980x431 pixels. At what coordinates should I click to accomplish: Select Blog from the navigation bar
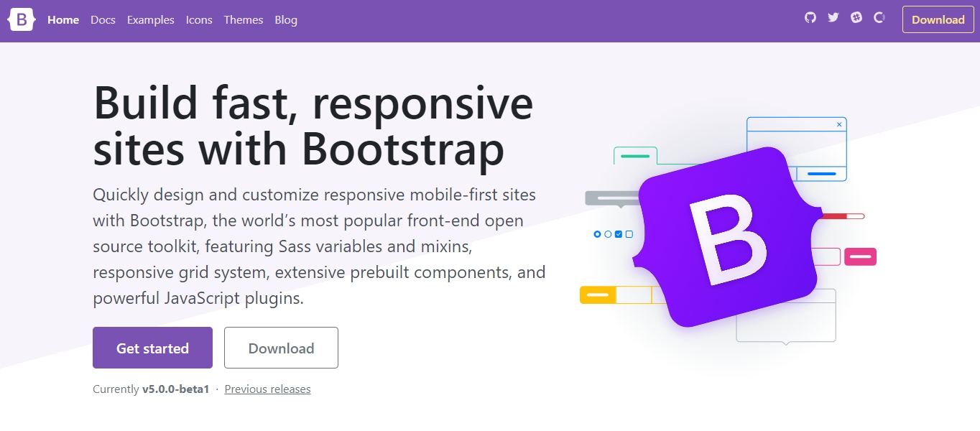285,19
